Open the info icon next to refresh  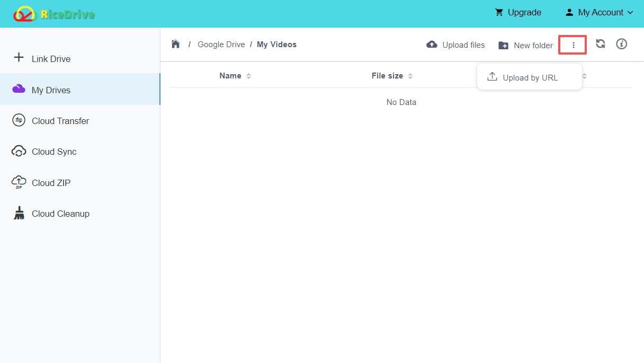tap(621, 44)
